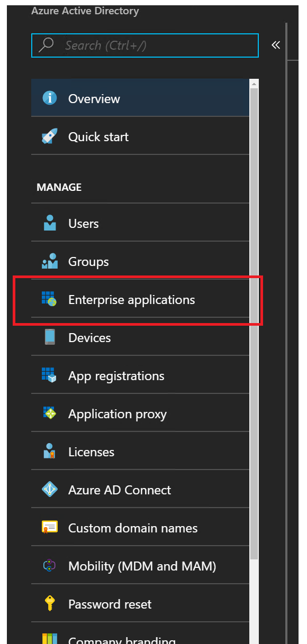Open the Licenses section
This screenshot has width=307, height=644.
[x=140, y=451]
